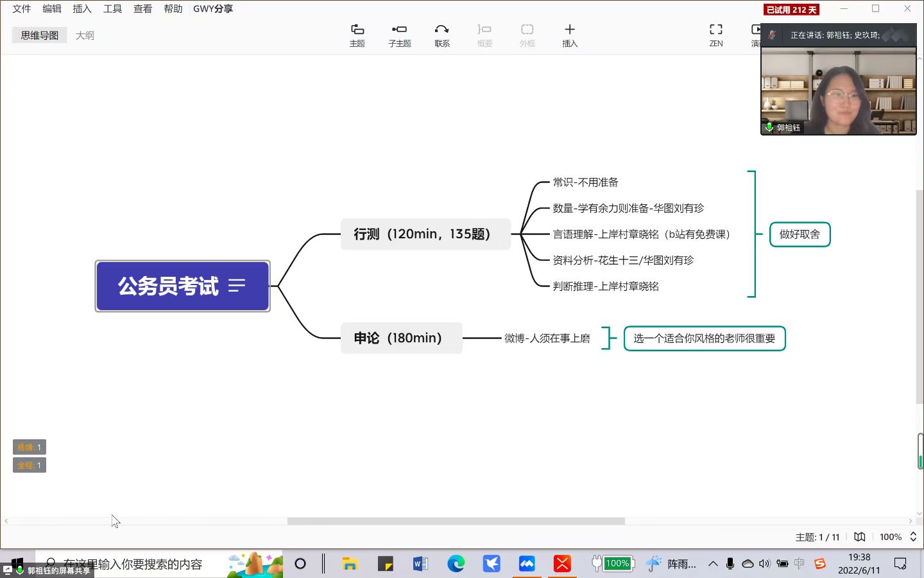The width and height of the screenshot is (924, 578).
Task: Click the map overview icon in status bar
Action: pyautogui.click(x=860, y=537)
